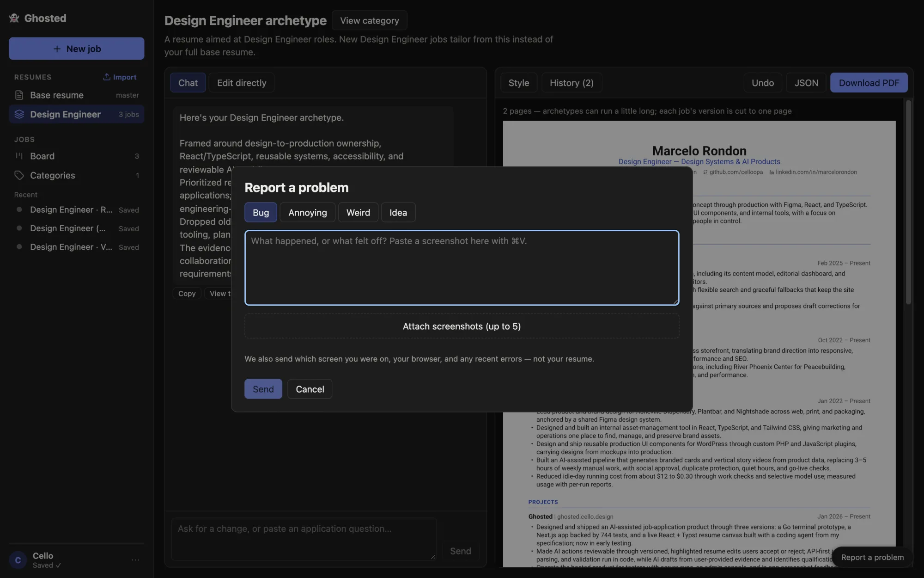This screenshot has width=924, height=578.
Task: Send the problem report
Action: (x=263, y=389)
